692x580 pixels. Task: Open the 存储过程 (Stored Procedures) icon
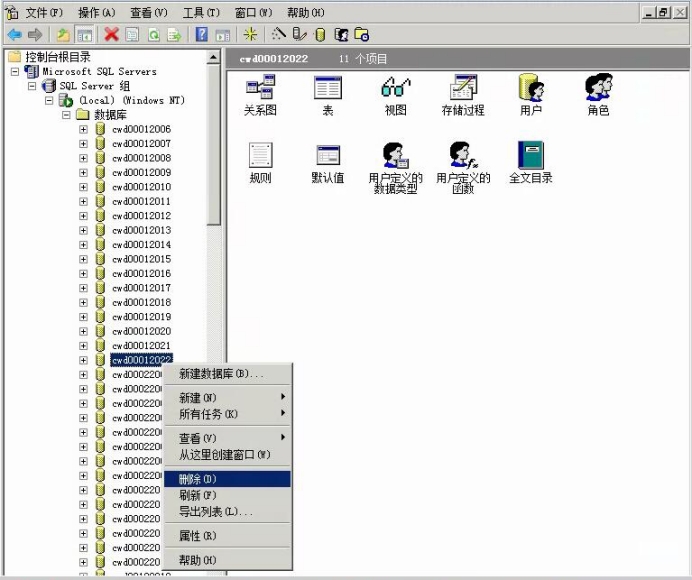click(463, 89)
